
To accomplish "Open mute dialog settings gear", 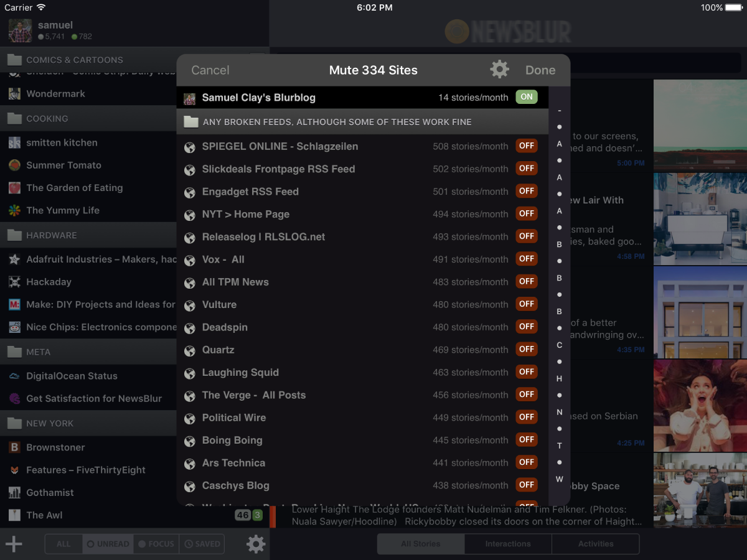I will pyautogui.click(x=499, y=69).
